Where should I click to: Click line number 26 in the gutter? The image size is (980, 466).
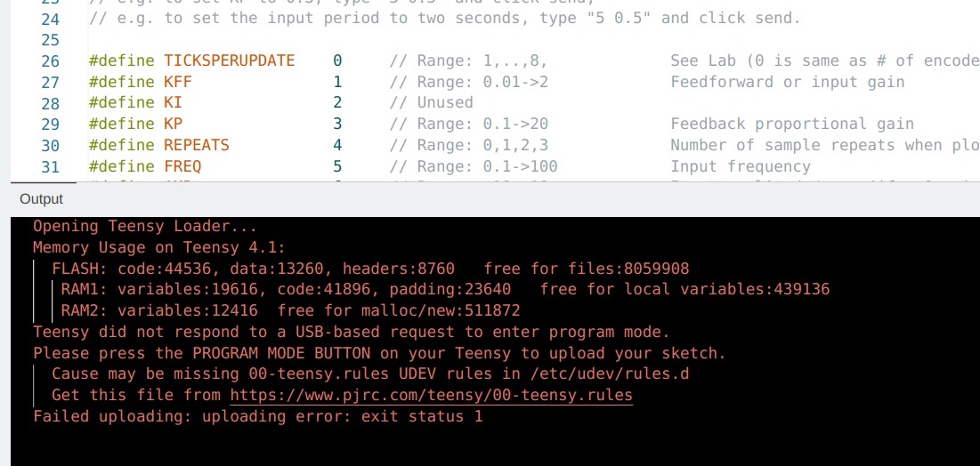click(x=50, y=61)
